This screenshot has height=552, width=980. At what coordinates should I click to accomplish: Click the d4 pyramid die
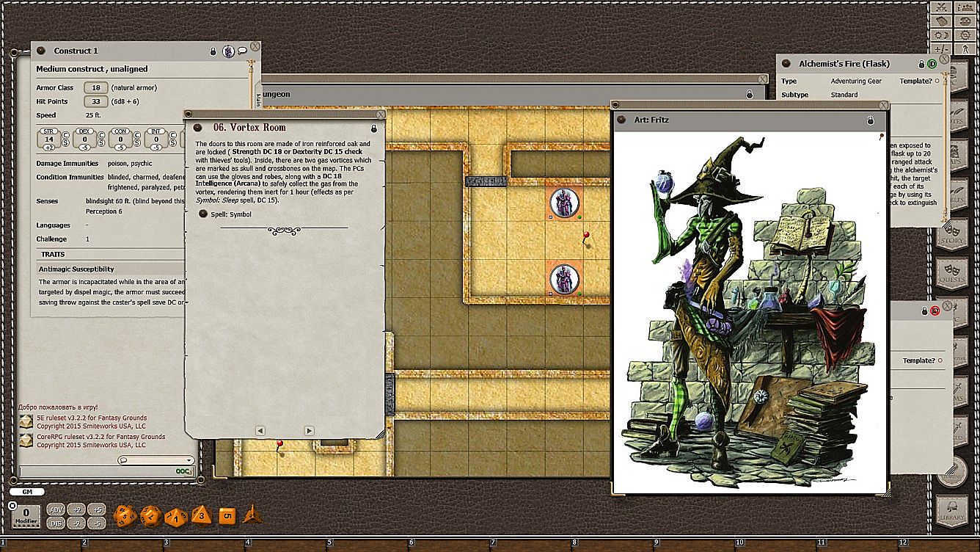click(252, 515)
